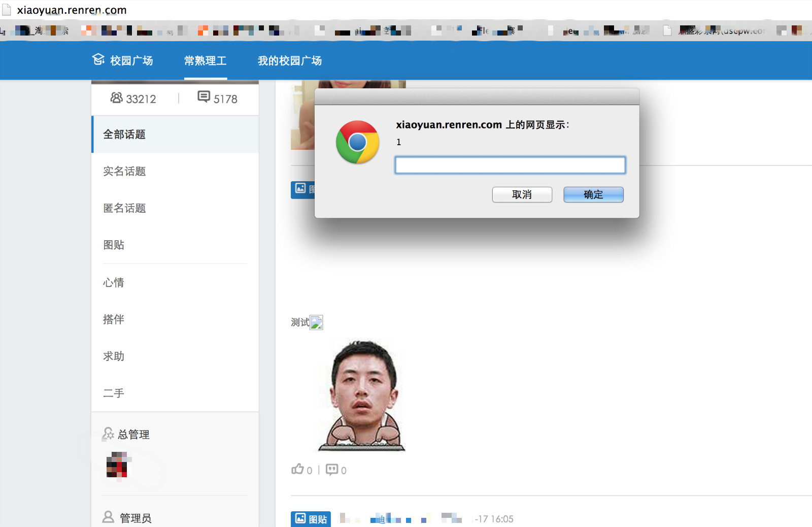Screen dimensions: 812x527
Task: Click the 校园广场 graduation cap icon
Action: 98,60
